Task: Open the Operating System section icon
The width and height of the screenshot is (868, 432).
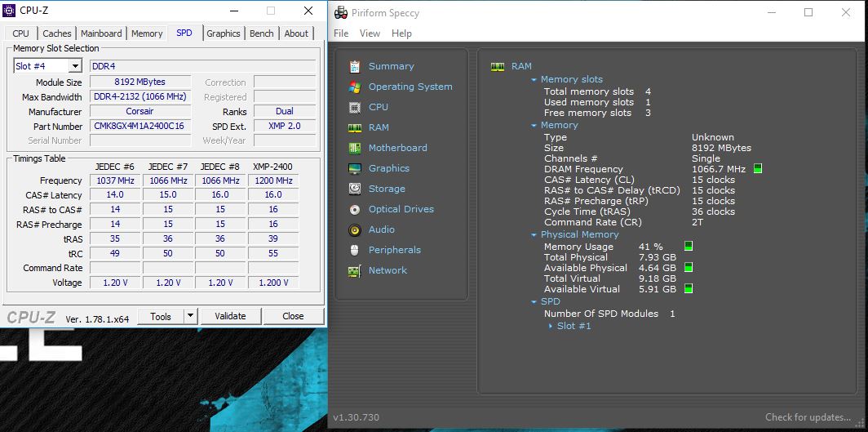Action: 355,87
